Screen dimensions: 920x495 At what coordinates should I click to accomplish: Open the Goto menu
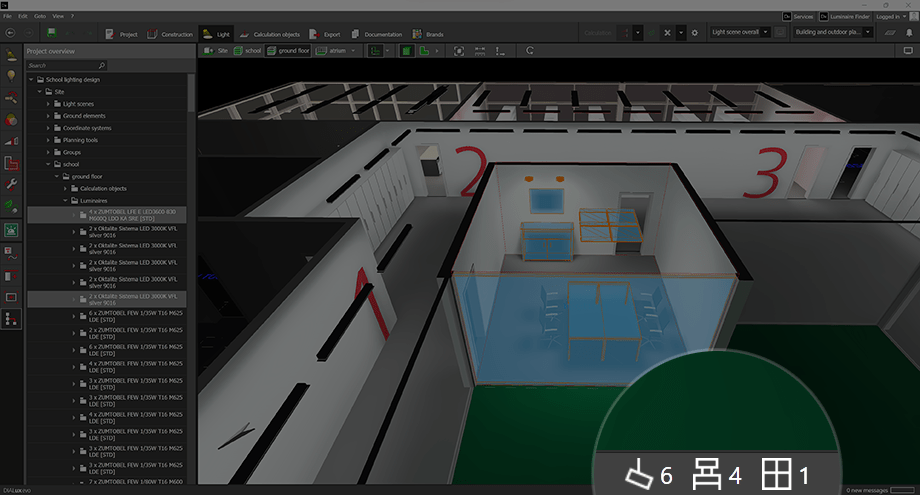(x=39, y=17)
